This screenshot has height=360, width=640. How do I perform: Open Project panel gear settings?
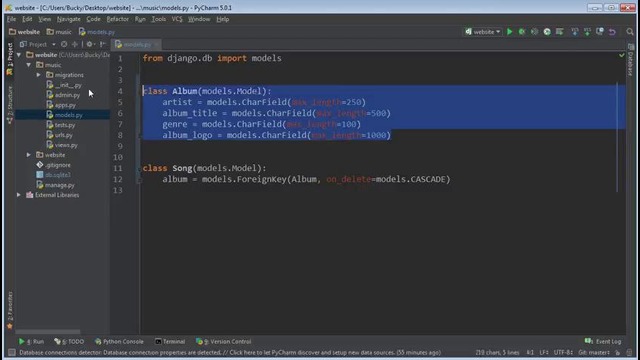tap(90, 44)
